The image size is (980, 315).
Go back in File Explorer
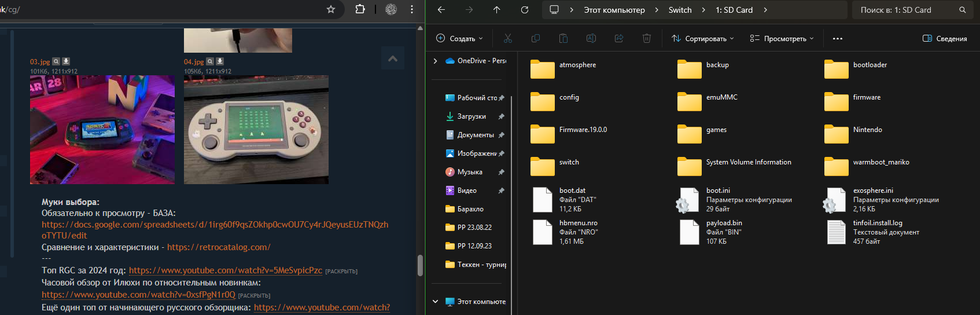441,10
